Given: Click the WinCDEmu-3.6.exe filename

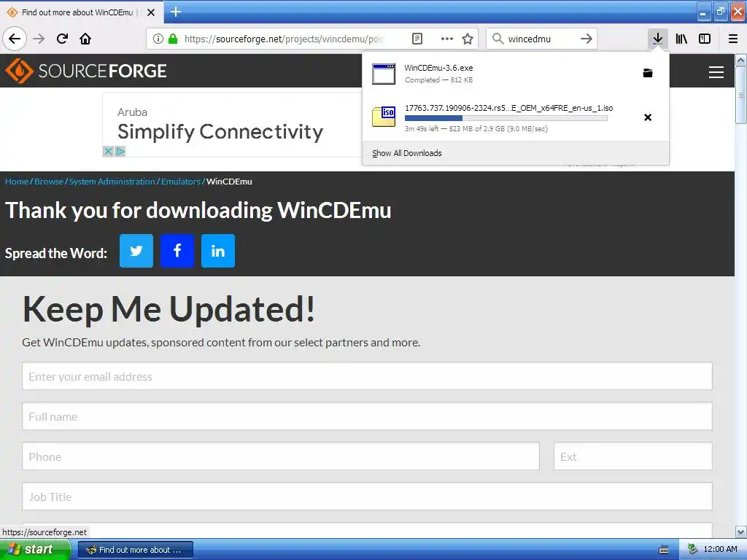Looking at the screenshot, I should [x=438, y=68].
